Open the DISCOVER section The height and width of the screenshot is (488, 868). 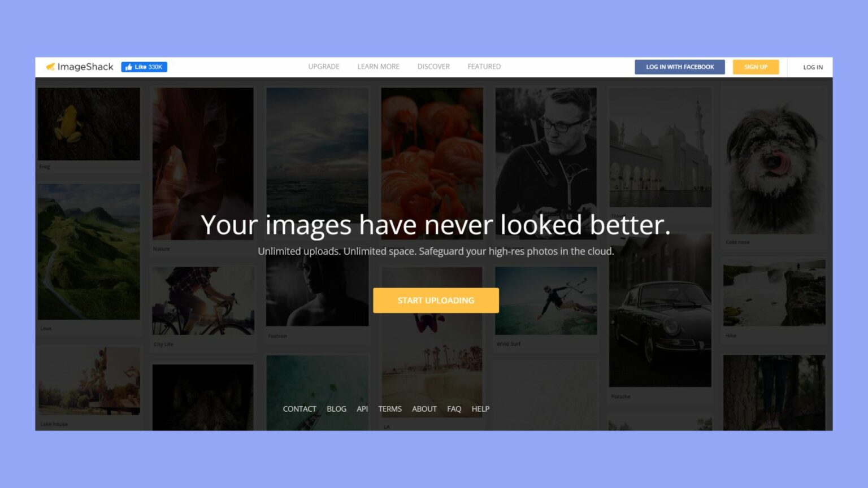click(x=433, y=67)
